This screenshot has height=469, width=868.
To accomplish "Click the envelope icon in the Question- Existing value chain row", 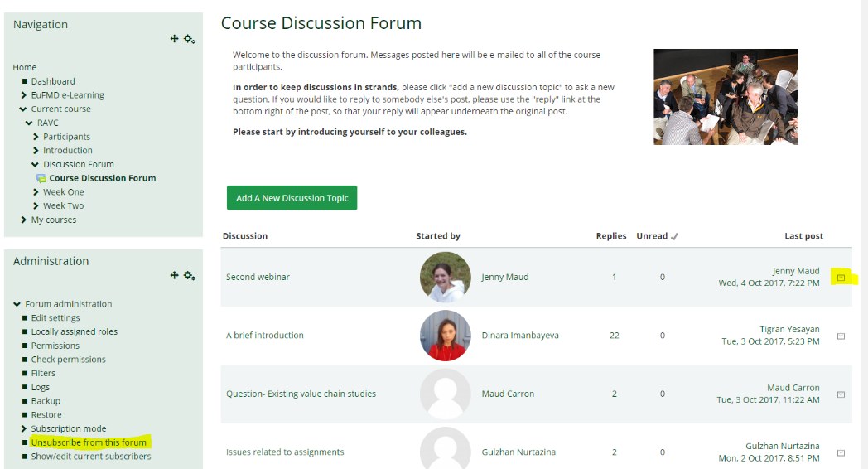I will coord(841,394).
